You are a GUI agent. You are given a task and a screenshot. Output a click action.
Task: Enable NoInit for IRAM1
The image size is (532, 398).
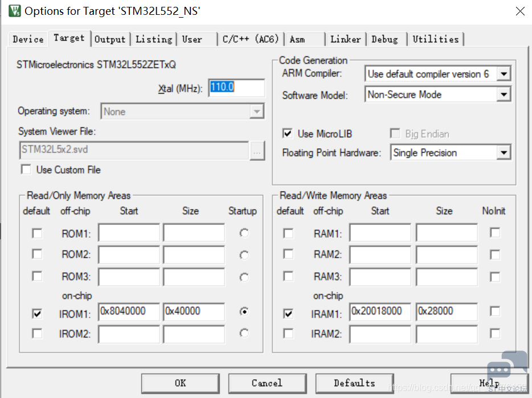[x=495, y=311]
